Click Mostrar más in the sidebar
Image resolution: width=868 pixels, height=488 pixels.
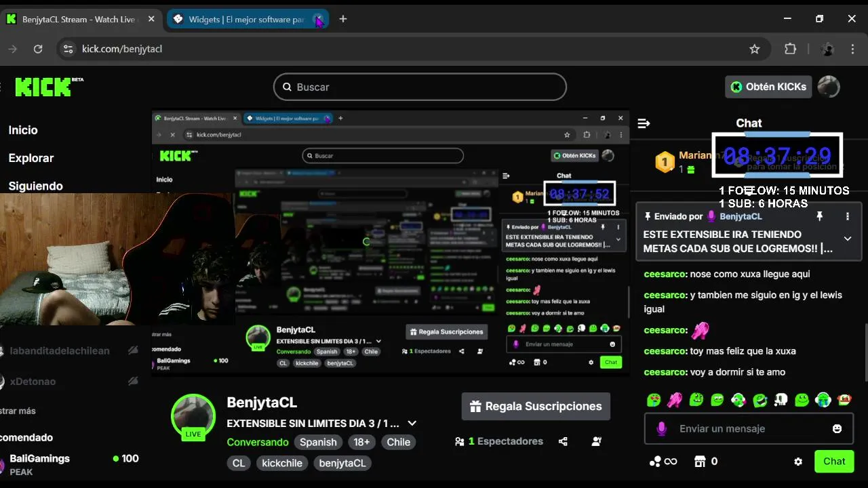[18, 411]
